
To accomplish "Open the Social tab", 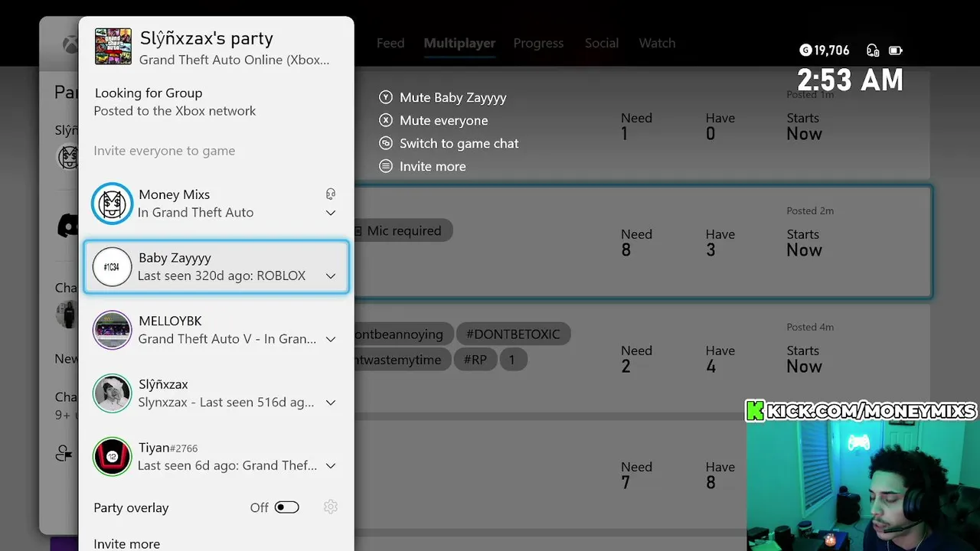I will [602, 43].
